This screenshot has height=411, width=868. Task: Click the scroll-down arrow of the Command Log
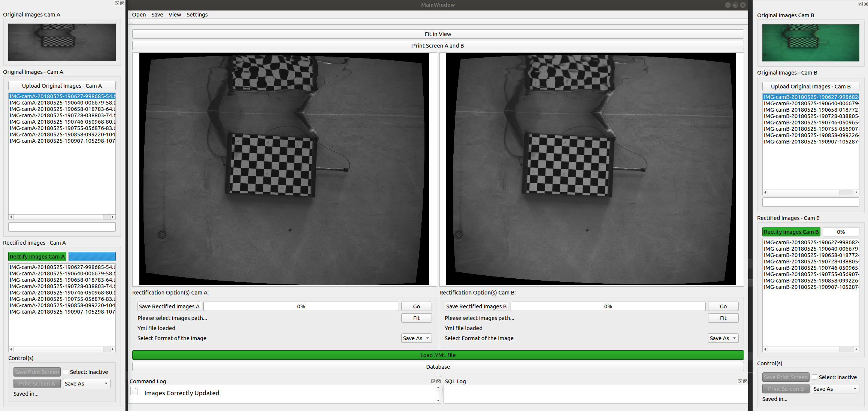coord(438,401)
